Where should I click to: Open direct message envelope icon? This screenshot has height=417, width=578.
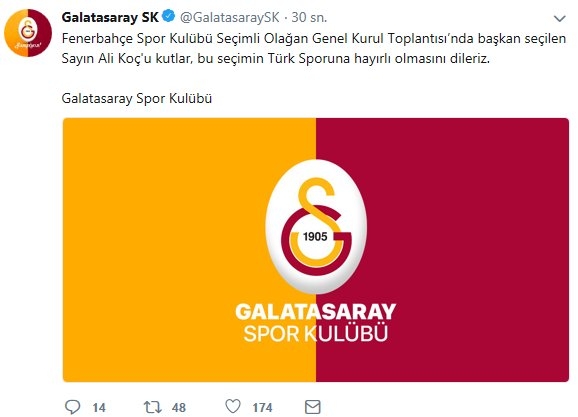click(313, 407)
